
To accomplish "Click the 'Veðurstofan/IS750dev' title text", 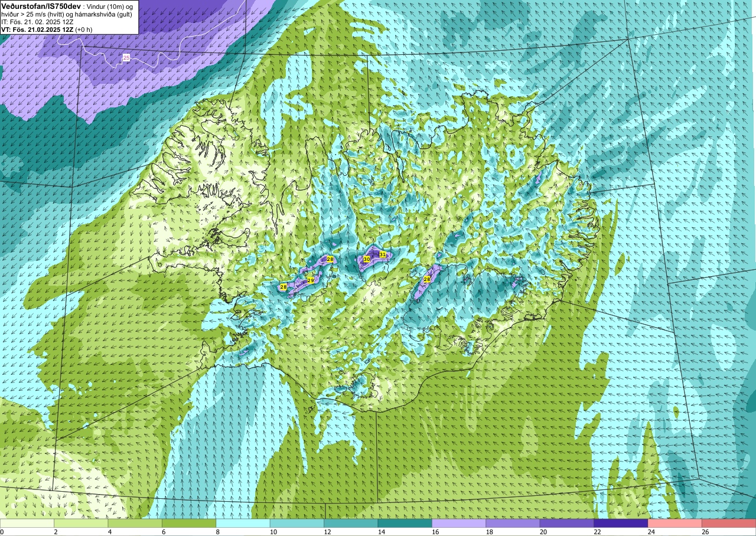I will (x=41, y=6).
